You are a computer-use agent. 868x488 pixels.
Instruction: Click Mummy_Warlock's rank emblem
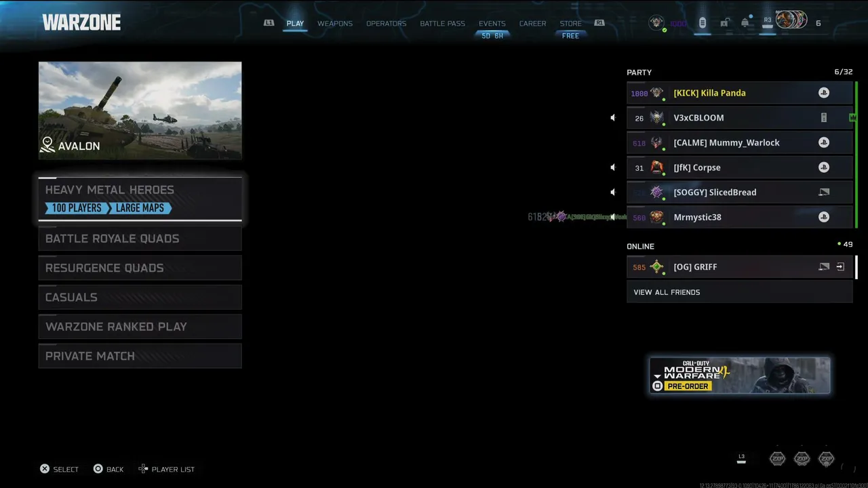[656, 142]
